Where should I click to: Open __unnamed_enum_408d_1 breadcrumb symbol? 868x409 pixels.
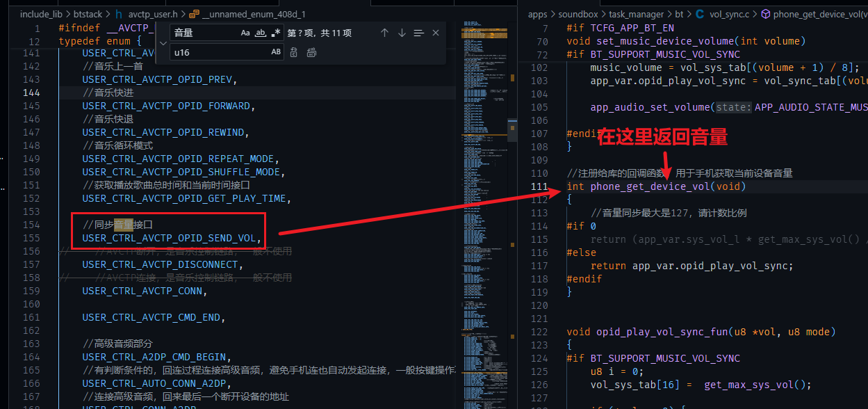pyautogui.click(x=247, y=14)
